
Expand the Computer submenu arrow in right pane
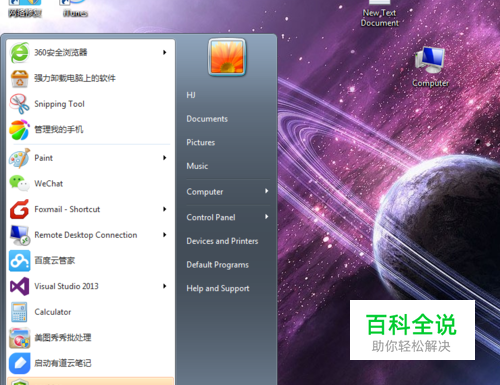pyautogui.click(x=267, y=191)
